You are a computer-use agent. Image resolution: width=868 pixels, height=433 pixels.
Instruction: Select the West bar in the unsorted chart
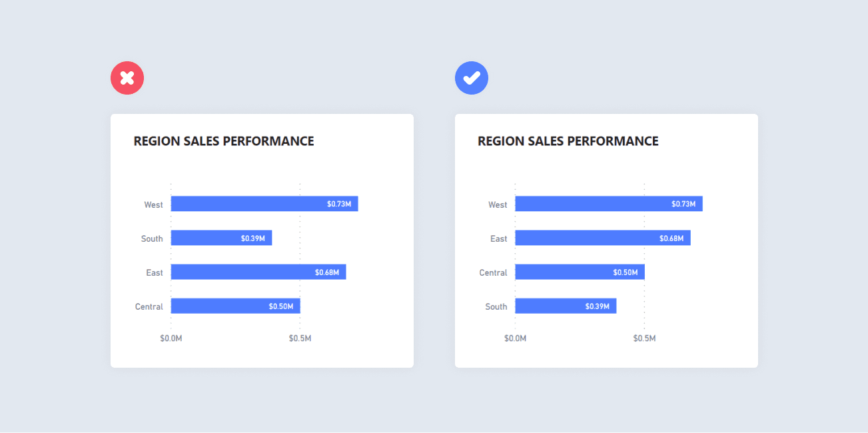coord(264,204)
